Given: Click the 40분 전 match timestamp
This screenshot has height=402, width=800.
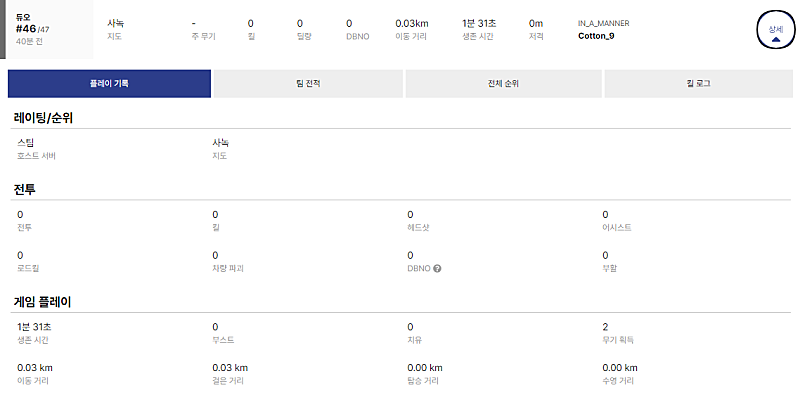Looking at the screenshot, I should coord(32,42).
